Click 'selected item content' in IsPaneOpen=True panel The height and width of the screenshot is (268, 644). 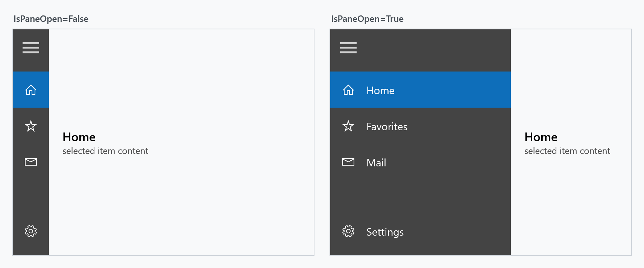pos(567,151)
